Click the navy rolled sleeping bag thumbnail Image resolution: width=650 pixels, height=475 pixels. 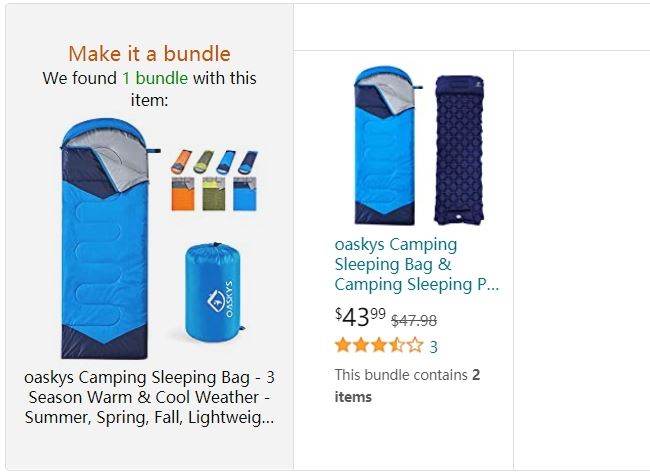[x=248, y=162]
